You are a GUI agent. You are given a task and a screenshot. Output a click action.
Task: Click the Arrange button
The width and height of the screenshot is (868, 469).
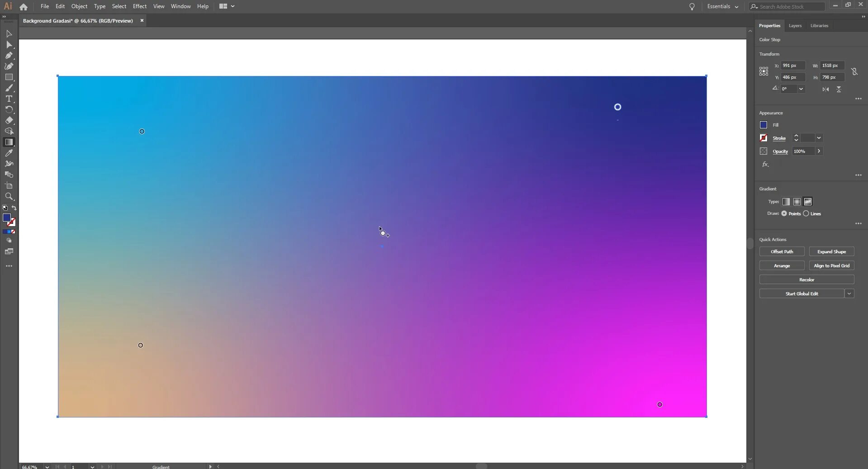pos(782,265)
